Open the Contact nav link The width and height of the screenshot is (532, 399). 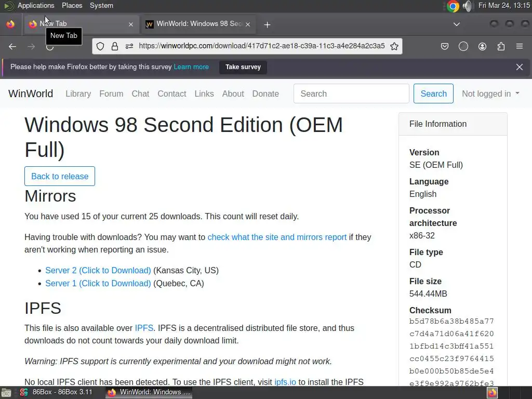(171, 94)
